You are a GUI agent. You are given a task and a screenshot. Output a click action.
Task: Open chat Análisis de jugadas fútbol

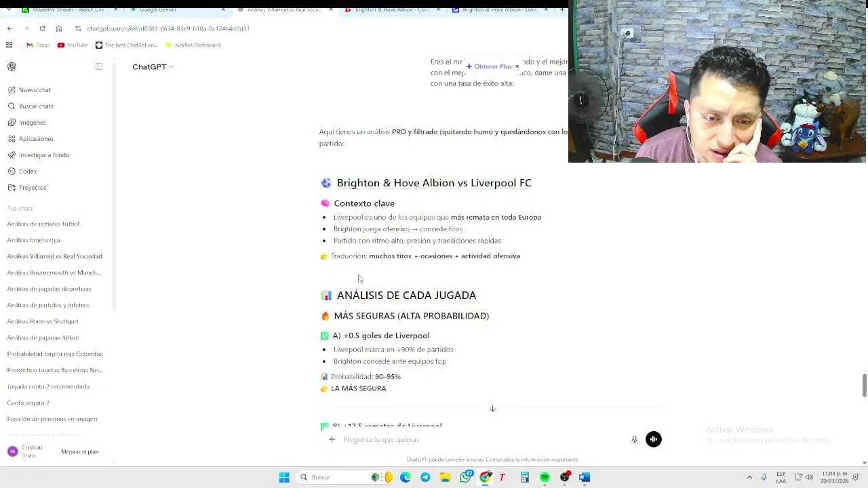[43, 338]
